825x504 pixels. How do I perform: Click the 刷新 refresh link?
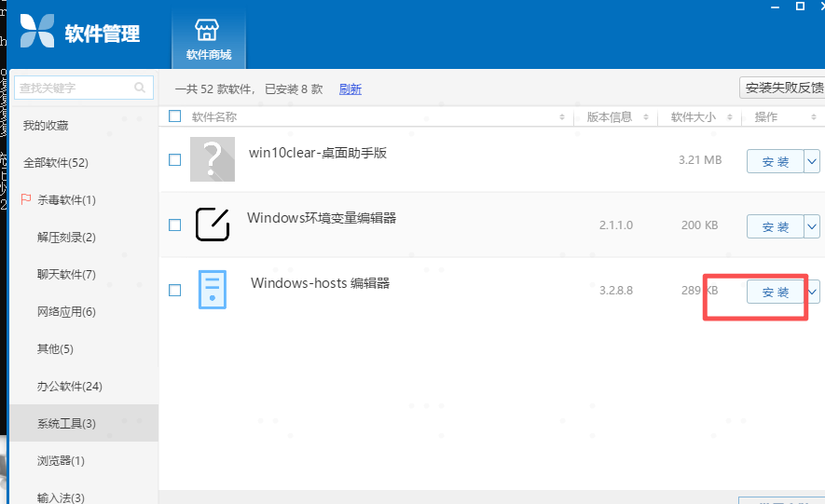point(350,89)
